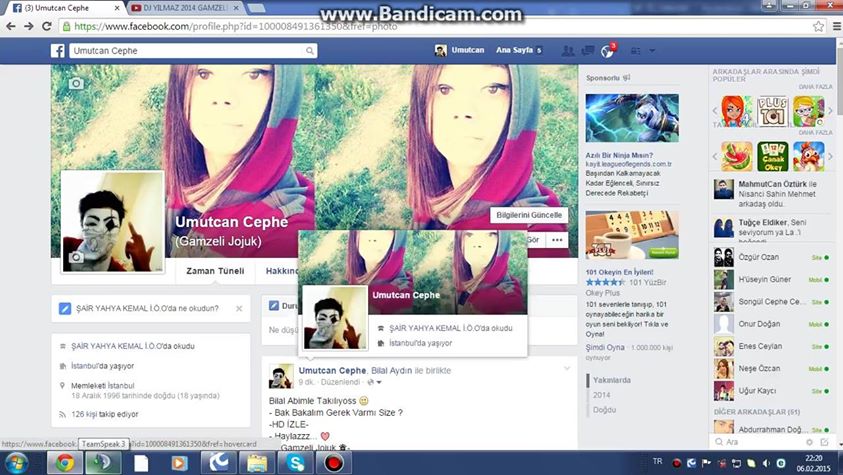Click hovercard profile picture thumbnail
Image resolution: width=843 pixels, height=475 pixels.
click(x=335, y=318)
